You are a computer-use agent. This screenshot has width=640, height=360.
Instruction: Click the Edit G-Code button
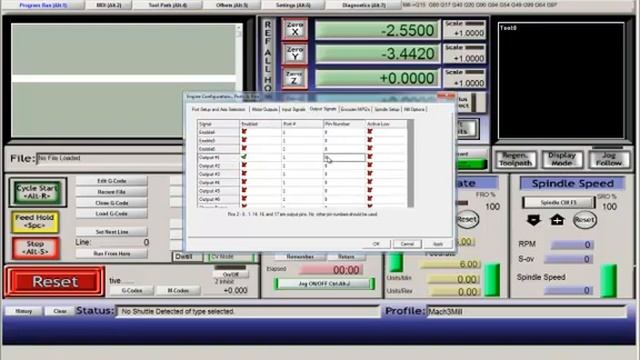click(111, 181)
